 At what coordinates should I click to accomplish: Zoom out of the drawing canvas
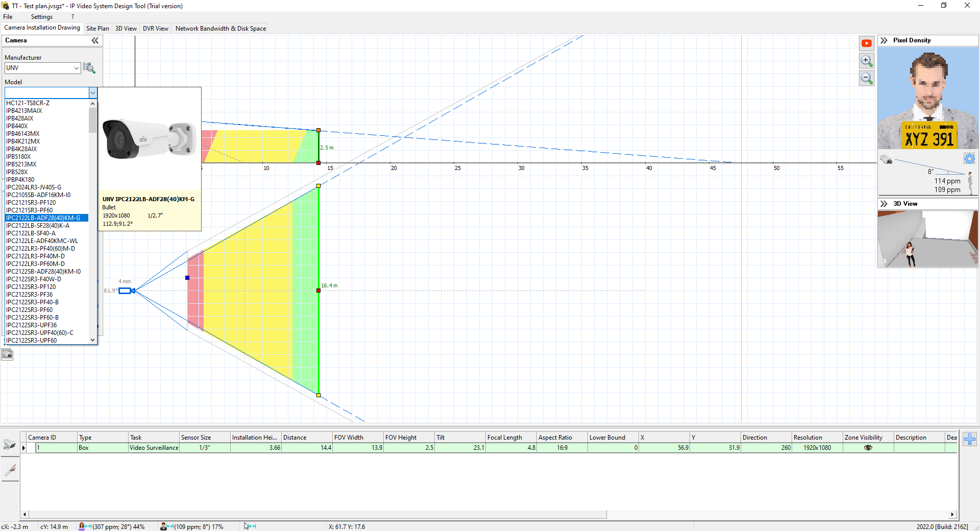[x=866, y=78]
